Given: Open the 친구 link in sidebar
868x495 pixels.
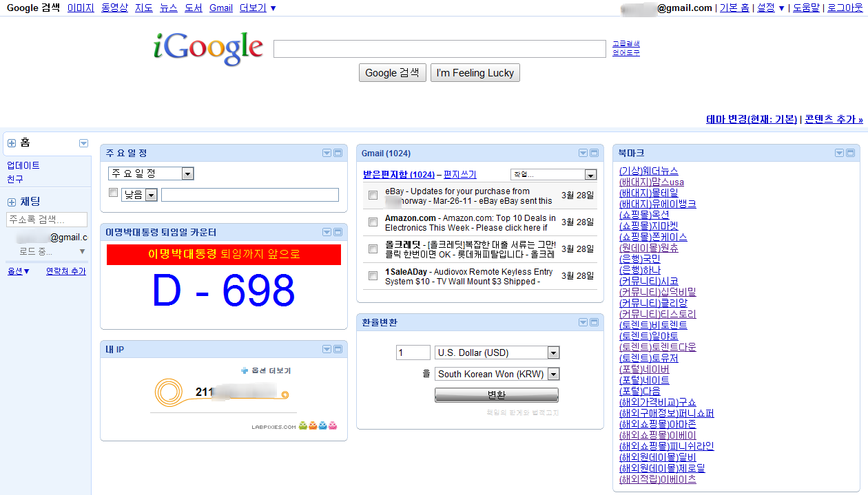Looking at the screenshot, I should (x=15, y=179).
